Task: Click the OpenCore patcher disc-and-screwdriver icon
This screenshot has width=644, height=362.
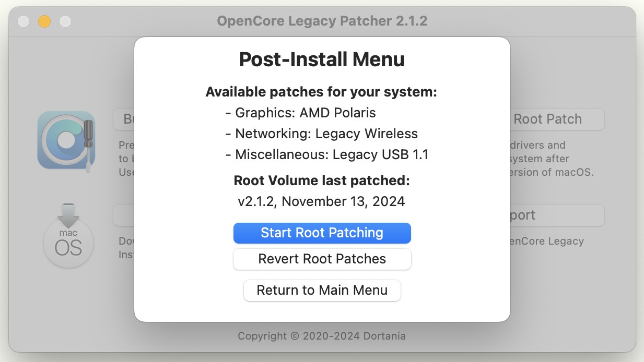Action: point(66,140)
